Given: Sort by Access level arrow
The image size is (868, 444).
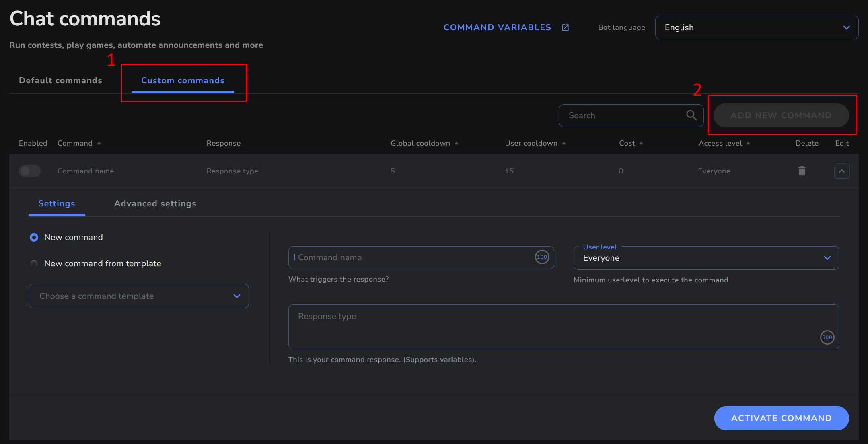Looking at the screenshot, I should [x=748, y=144].
